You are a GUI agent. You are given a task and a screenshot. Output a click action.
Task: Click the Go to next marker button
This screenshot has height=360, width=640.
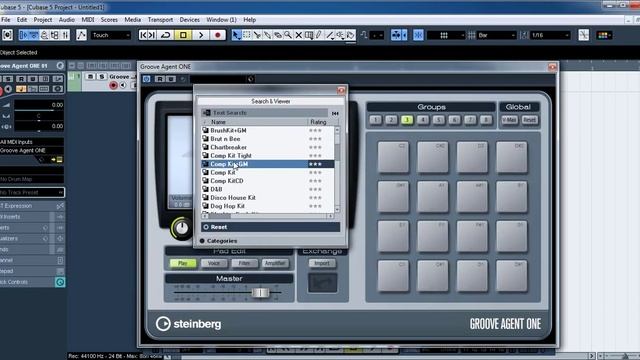151,35
